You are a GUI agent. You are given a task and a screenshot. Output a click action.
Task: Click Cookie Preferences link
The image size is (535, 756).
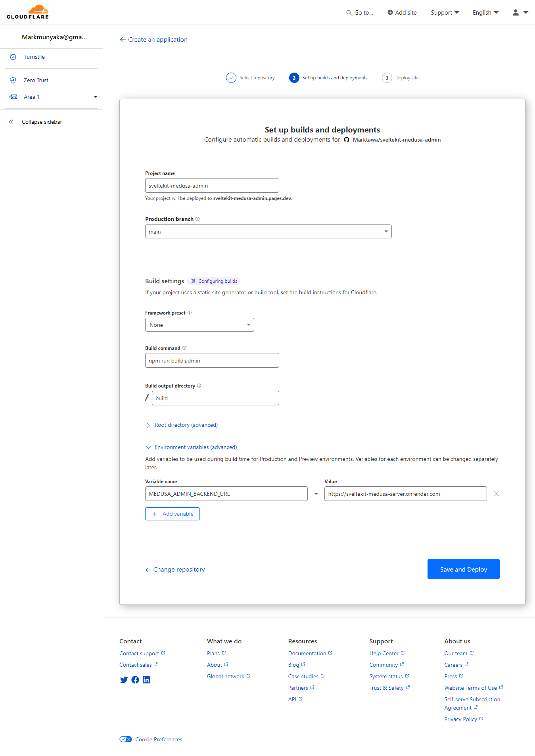coord(159,739)
